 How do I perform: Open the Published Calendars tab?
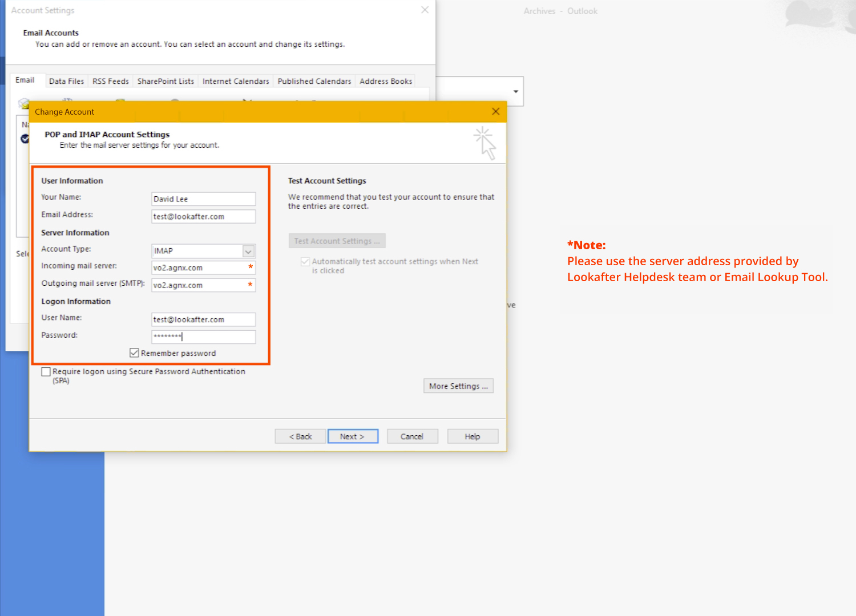click(314, 82)
